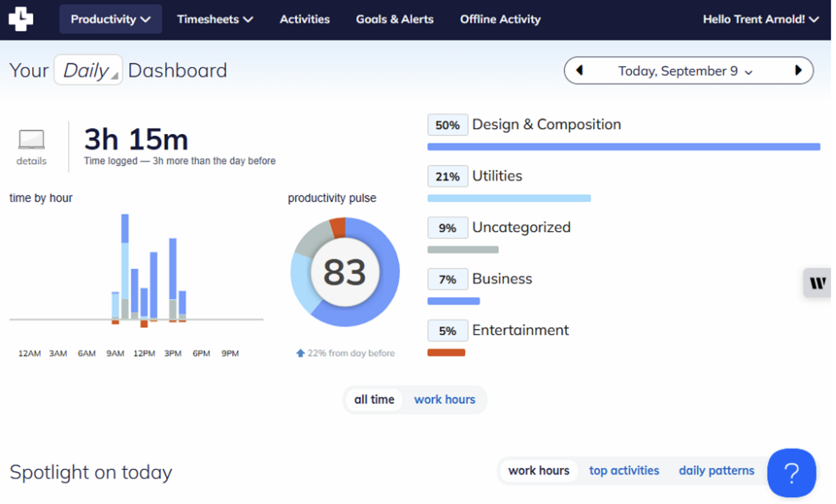The width and height of the screenshot is (836, 504).
Task: Click the W widget tab on the right edge
Action: [819, 282]
